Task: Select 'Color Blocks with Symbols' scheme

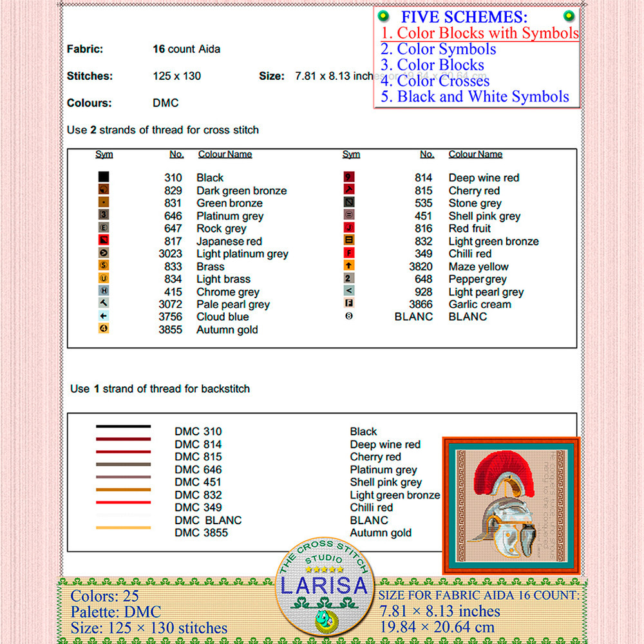Action: click(479, 33)
